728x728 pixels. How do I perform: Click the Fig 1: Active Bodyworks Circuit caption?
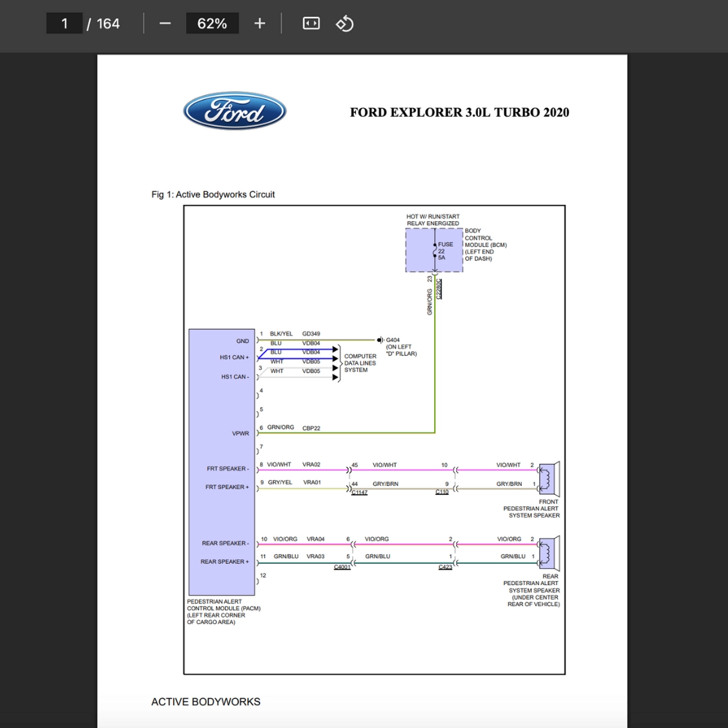(x=213, y=195)
